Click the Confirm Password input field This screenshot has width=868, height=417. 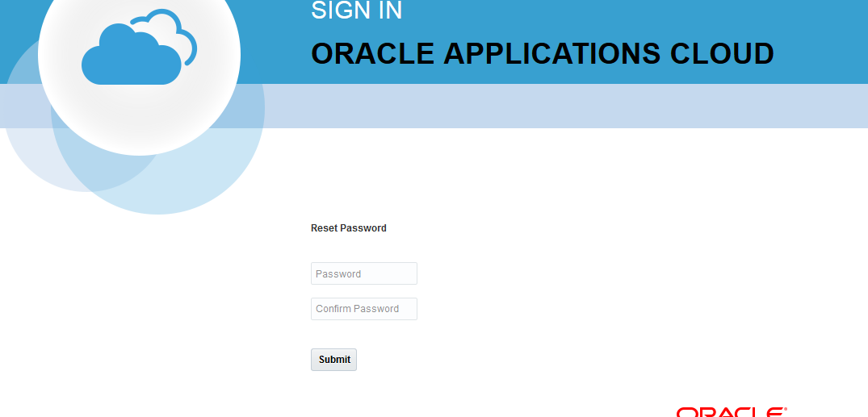click(363, 309)
